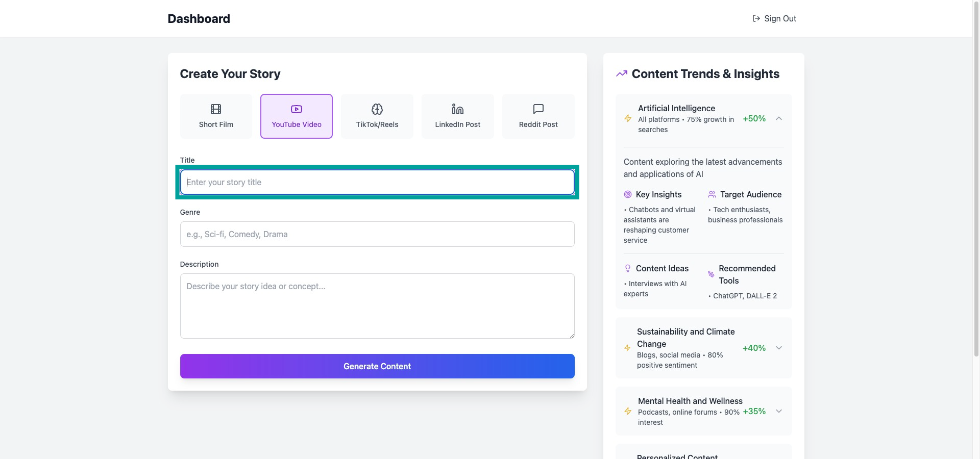Click the LinkedIn logo icon
Image resolution: width=980 pixels, height=459 pixels.
(x=458, y=109)
